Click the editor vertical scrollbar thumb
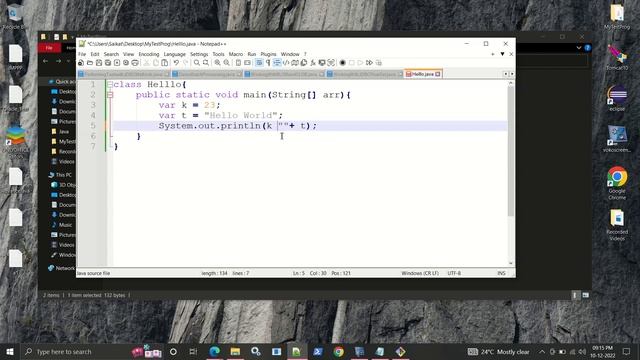This screenshot has width=640, height=360. click(x=511, y=151)
